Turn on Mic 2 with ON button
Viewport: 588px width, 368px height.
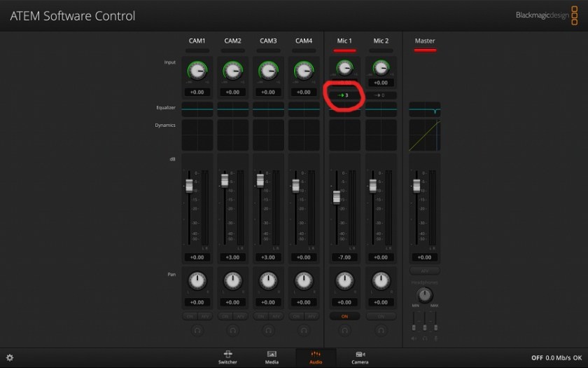(x=381, y=317)
